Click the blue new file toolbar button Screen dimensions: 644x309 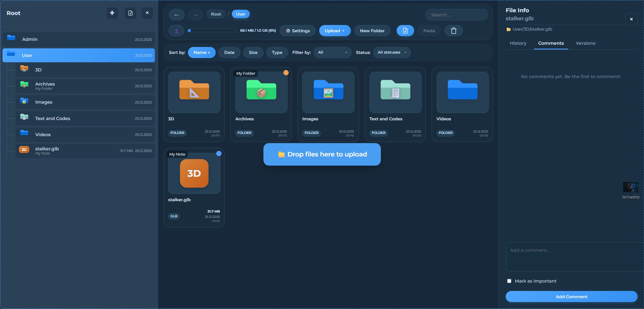pyautogui.click(x=405, y=31)
